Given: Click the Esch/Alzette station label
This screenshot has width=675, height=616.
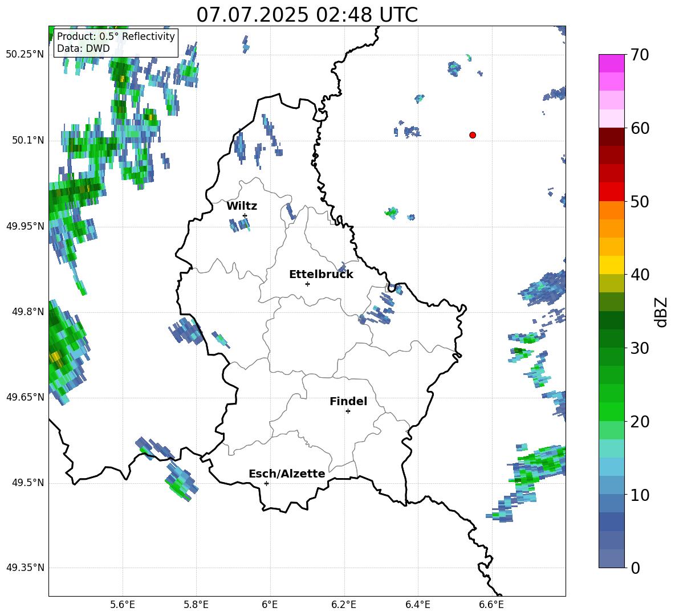Looking at the screenshot, I should pyautogui.click(x=287, y=474).
